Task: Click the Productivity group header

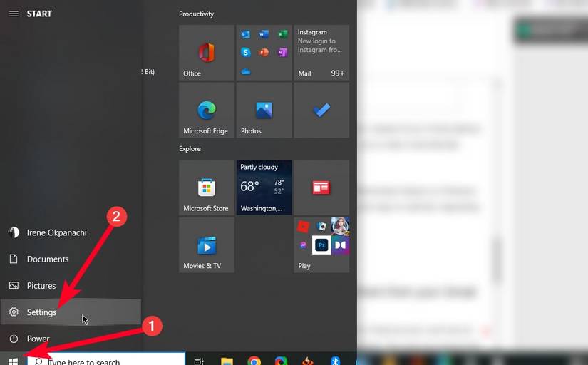Action: click(x=196, y=14)
